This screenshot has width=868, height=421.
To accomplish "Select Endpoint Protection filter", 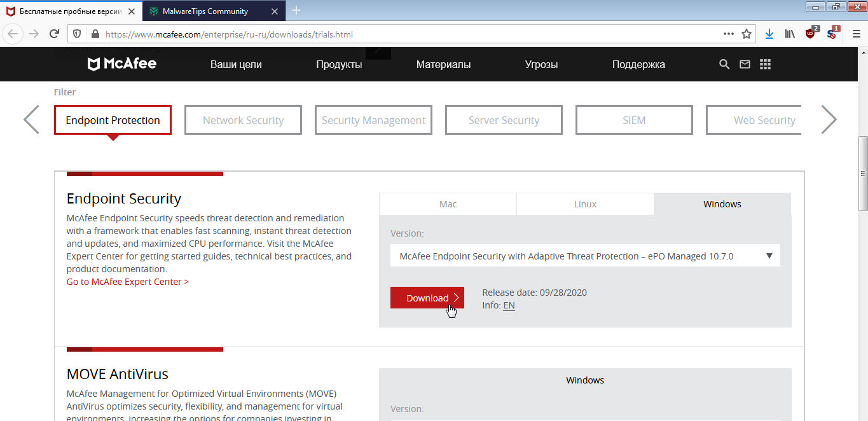I will point(113,120).
